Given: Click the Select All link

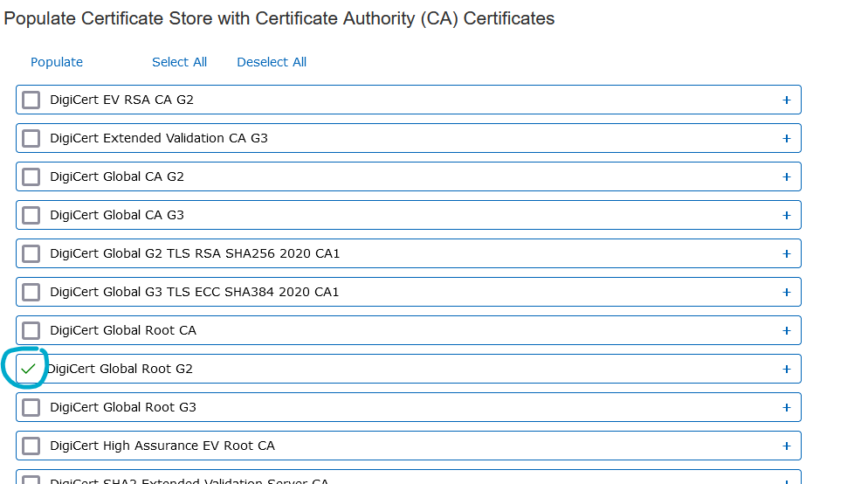Looking at the screenshot, I should (x=179, y=62).
